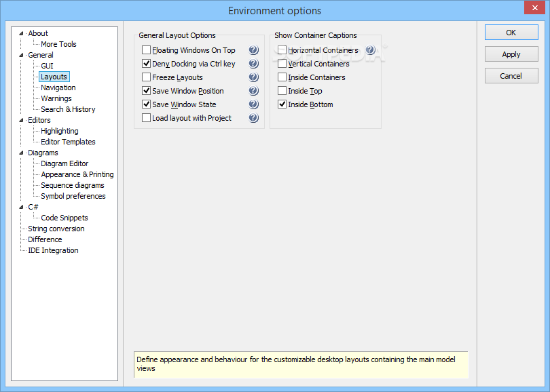Viewport: 550px width, 392px height.
Task: Open help icon beside Save Window State
Action: pos(253,104)
